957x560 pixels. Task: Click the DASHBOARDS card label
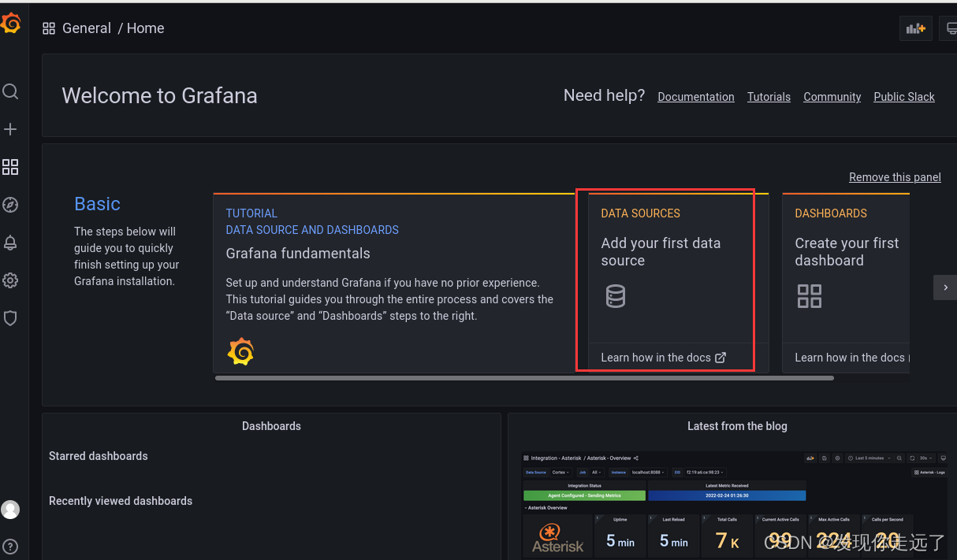(831, 213)
